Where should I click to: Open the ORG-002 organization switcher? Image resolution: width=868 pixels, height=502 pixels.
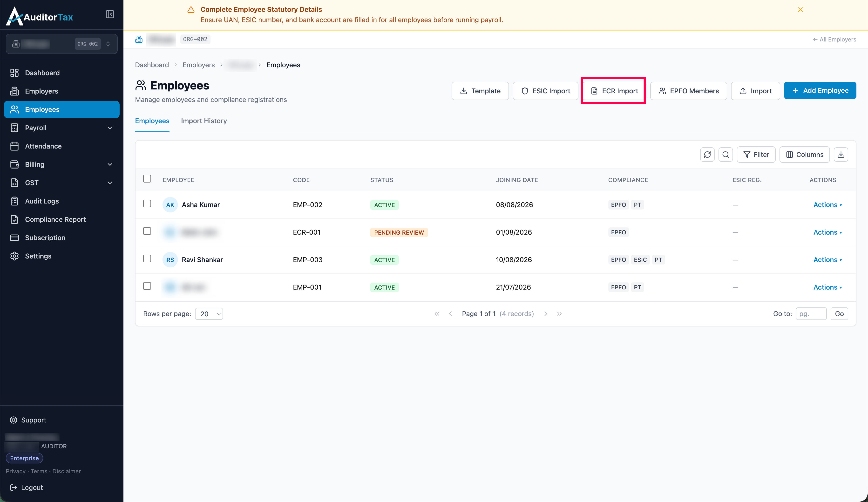[x=62, y=44]
